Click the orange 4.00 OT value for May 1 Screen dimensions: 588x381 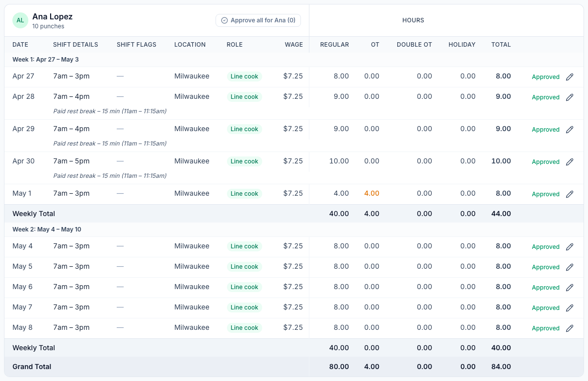coord(371,193)
